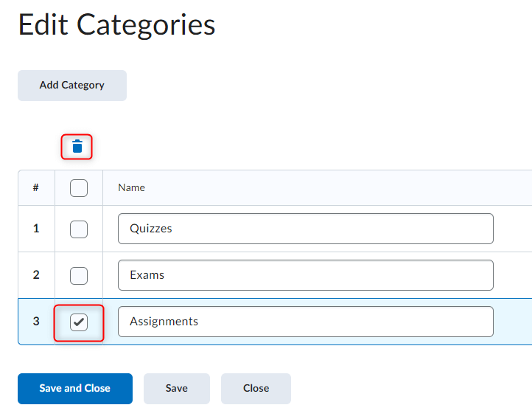Click the trash delete icon
The image size is (532, 419).
point(77,147)
